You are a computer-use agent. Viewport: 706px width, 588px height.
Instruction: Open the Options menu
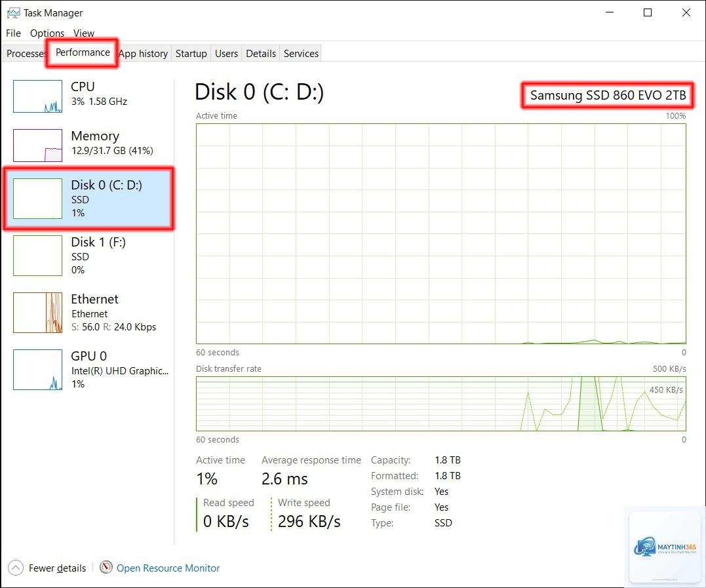pos(47,33)
